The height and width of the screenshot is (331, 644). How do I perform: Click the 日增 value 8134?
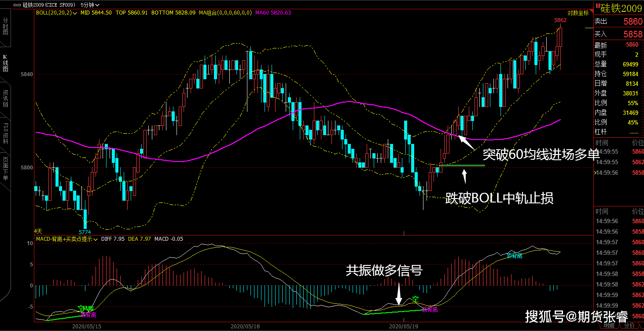coord(632,84)
